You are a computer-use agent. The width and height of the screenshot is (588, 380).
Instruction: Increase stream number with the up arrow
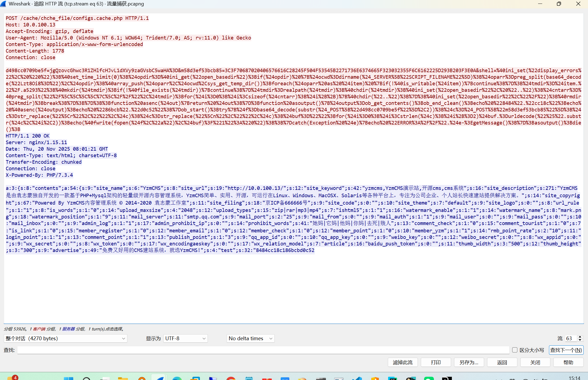click(580, 337)
